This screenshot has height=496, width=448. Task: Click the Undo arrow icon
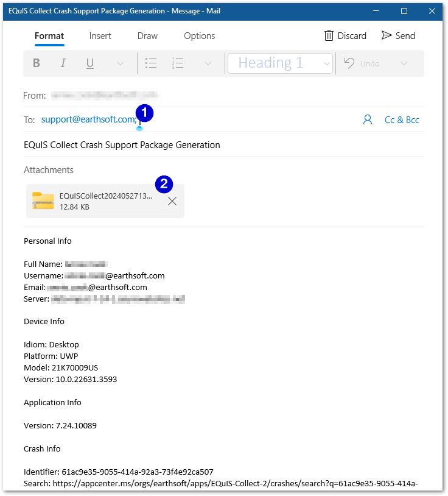coord(349,63)
